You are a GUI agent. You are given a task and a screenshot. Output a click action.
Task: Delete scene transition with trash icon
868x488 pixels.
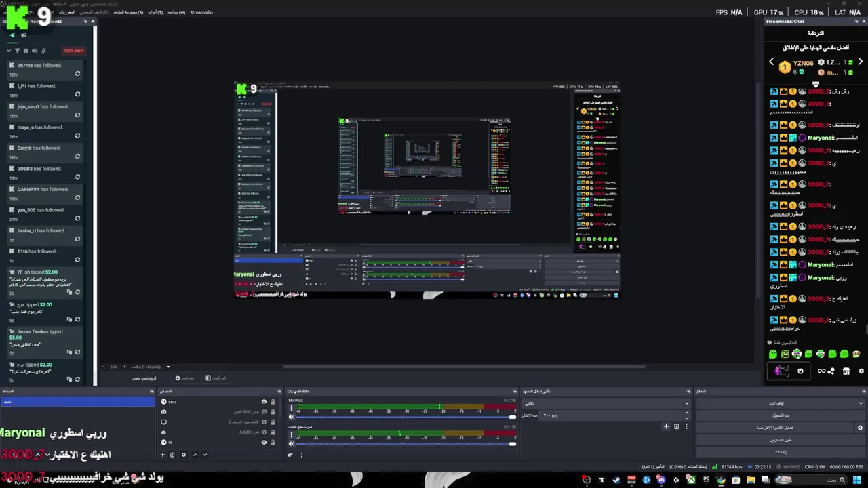[x=676, y=426]
